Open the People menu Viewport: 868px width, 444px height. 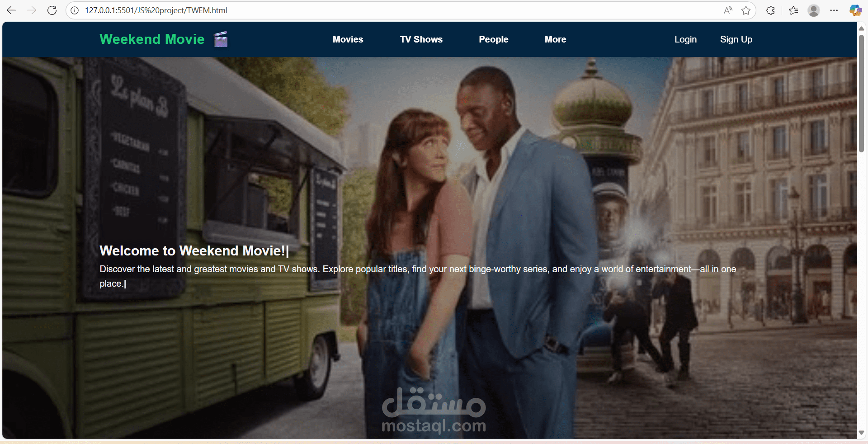click(494, 39)
